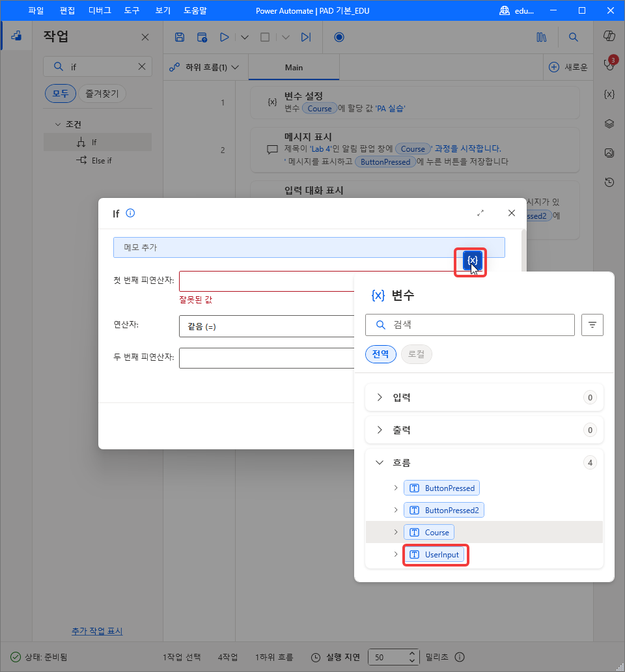This screenshot has width=625, height=672.
Task: Click the 첫 번째 피연산자 input field
Action: coord(266,281)
